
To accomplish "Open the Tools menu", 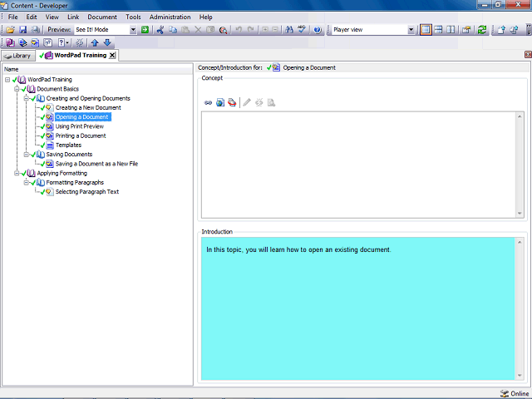I will tap(133, 17).
